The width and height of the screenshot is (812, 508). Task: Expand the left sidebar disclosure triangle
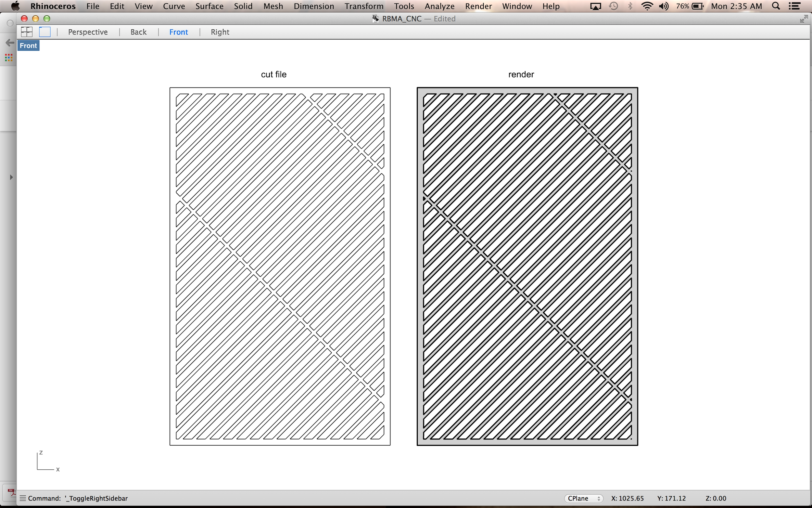coord(11,177)
